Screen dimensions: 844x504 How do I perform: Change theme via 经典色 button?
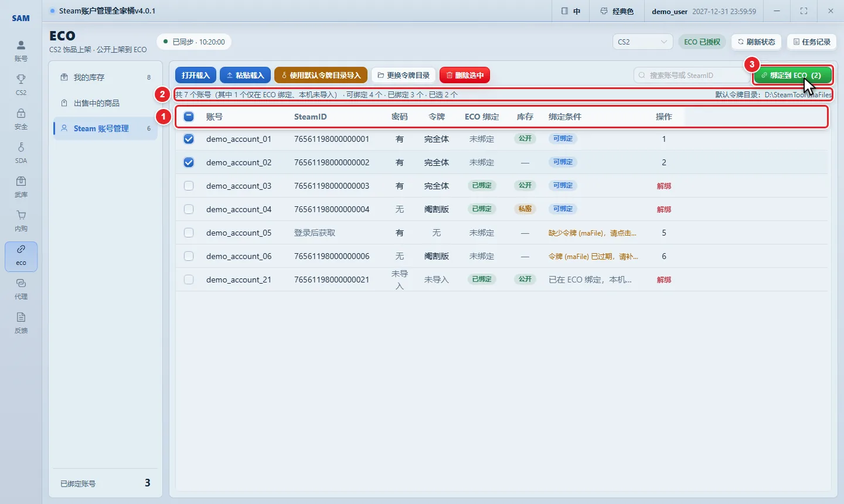pyautogui.click(x=617, y=11)
